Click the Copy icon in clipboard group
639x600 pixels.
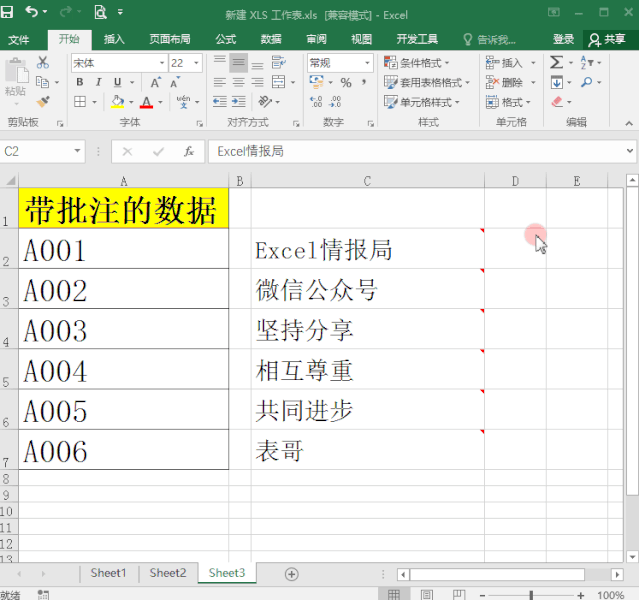coord(42,82)
